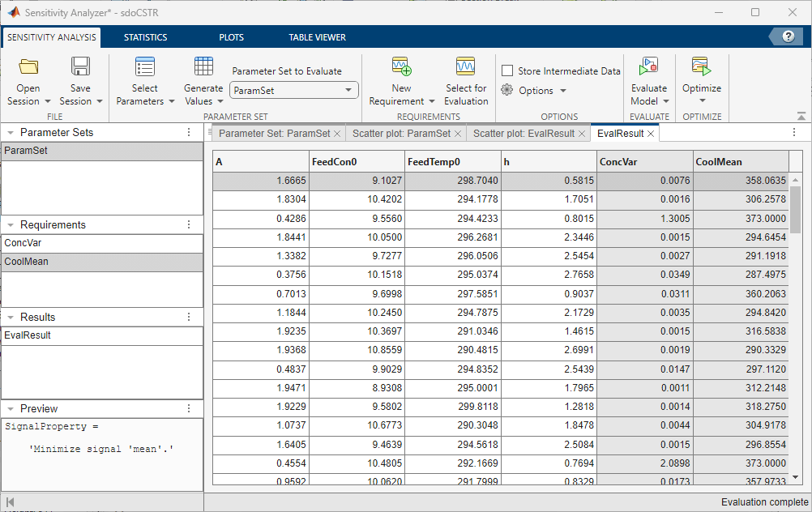Click the Generate Values grid icon
The height and width of the screenshot is (512, 812).
[203, 66]
